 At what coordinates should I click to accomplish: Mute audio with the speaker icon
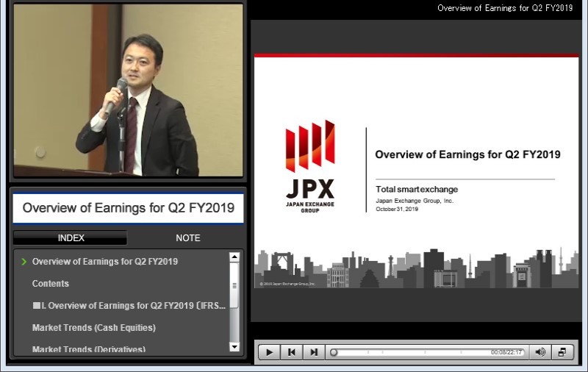pos(540,352)
